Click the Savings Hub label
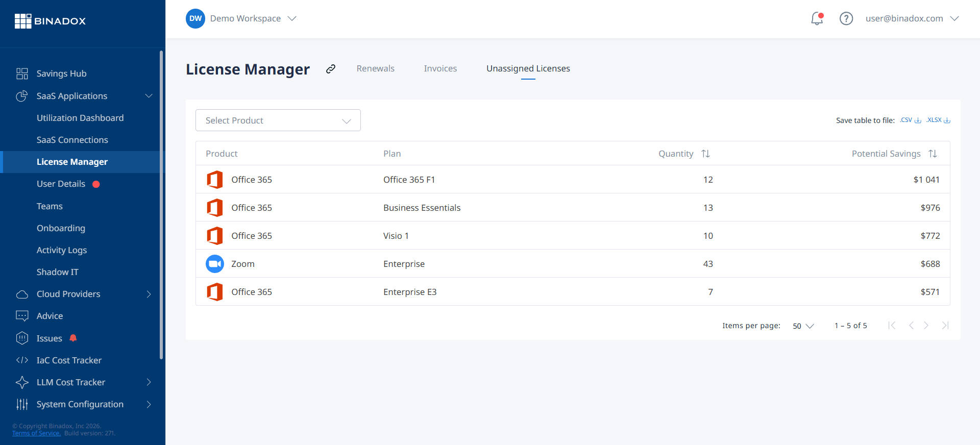 pos(62,73)
